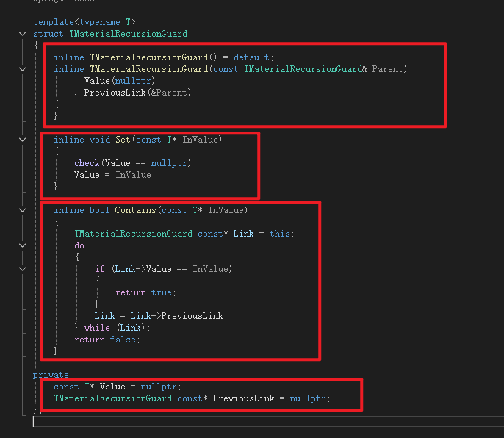Collapse the do-while loop fold arrow
This screenshot has height=438, width=504.
23,245
